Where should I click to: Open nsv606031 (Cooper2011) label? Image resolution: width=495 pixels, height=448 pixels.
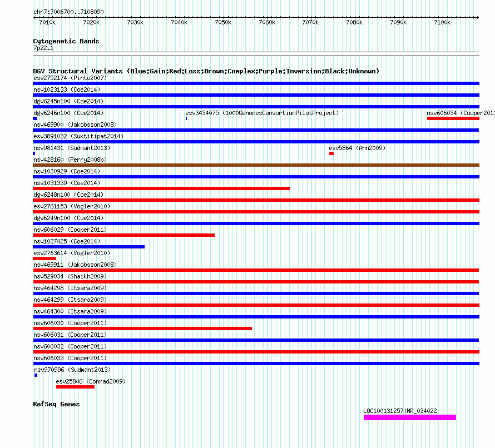(70, 335)
